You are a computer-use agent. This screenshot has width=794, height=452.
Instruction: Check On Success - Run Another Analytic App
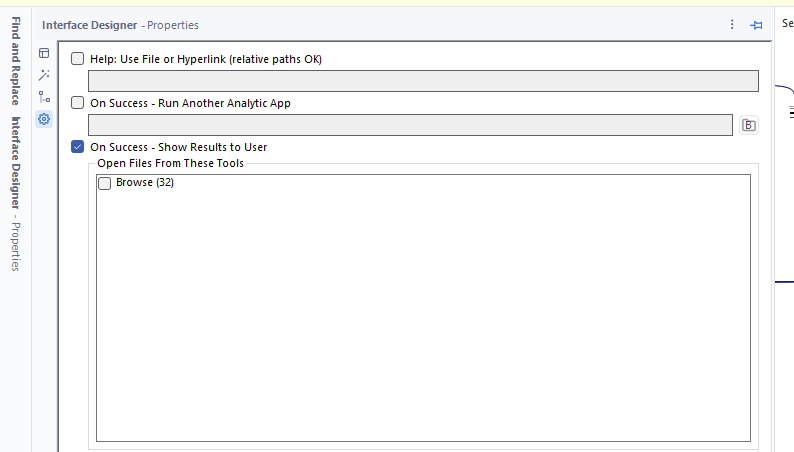pos(78,103)
